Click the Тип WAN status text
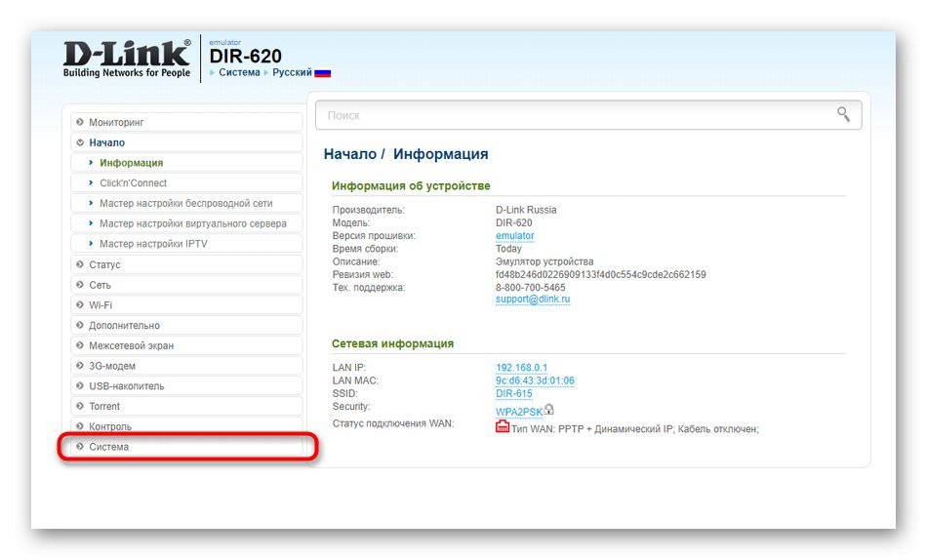The height and width of the screenshot is (560, 927). click(635, 428)
